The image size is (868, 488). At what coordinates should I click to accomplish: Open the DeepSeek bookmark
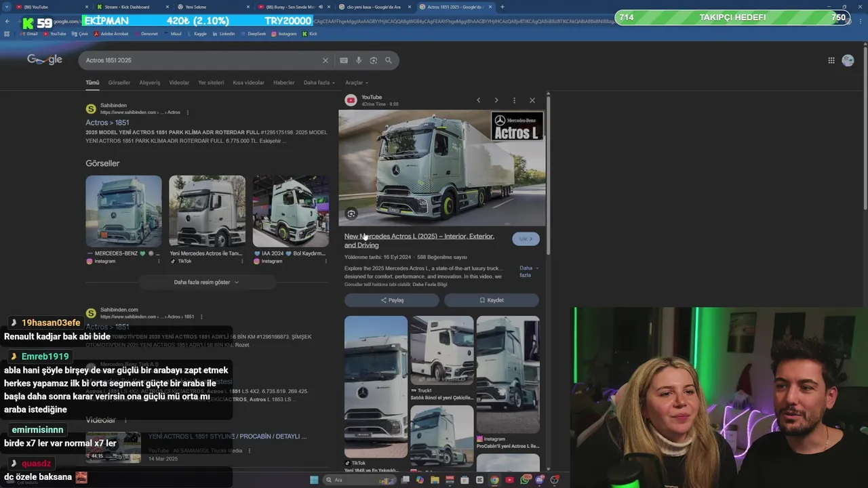coord(253,34)
